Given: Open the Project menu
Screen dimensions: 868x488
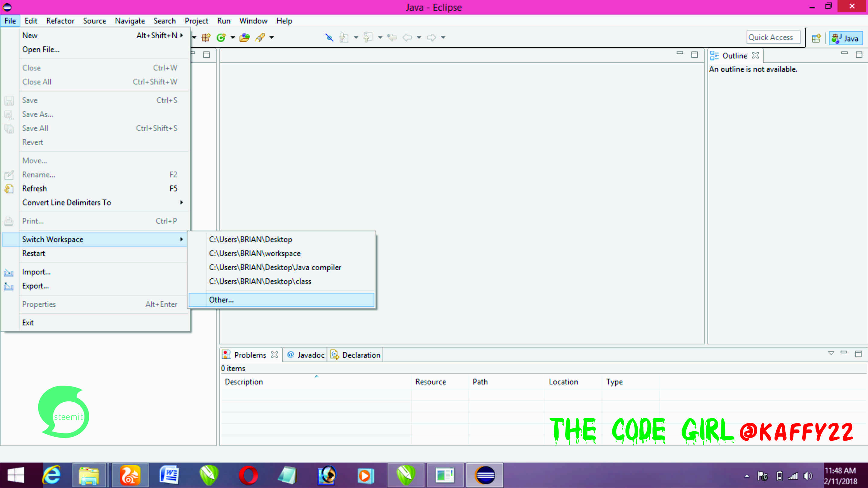Looking at the screenshot, I should pos(196,21).
